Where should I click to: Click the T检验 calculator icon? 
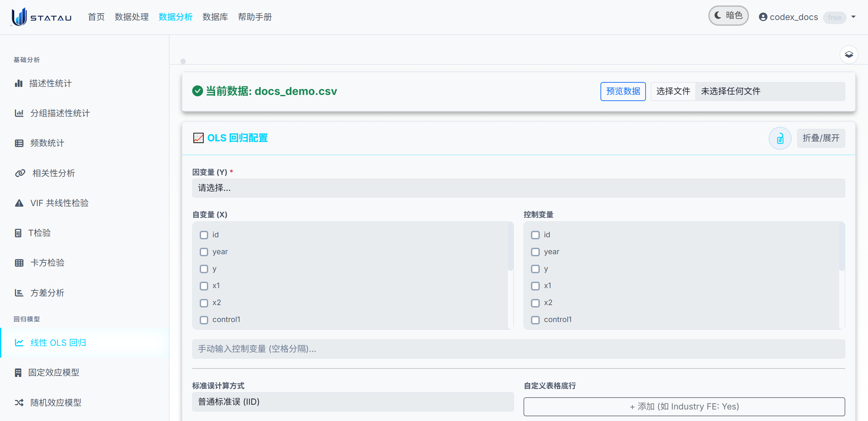pyautogui.click(x=18, y=233)
